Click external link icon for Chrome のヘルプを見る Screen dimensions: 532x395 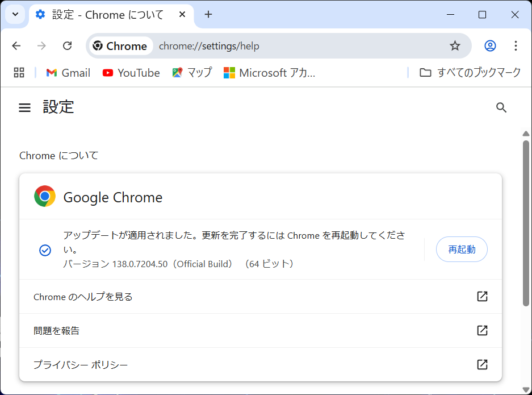[x=482, y=297]
